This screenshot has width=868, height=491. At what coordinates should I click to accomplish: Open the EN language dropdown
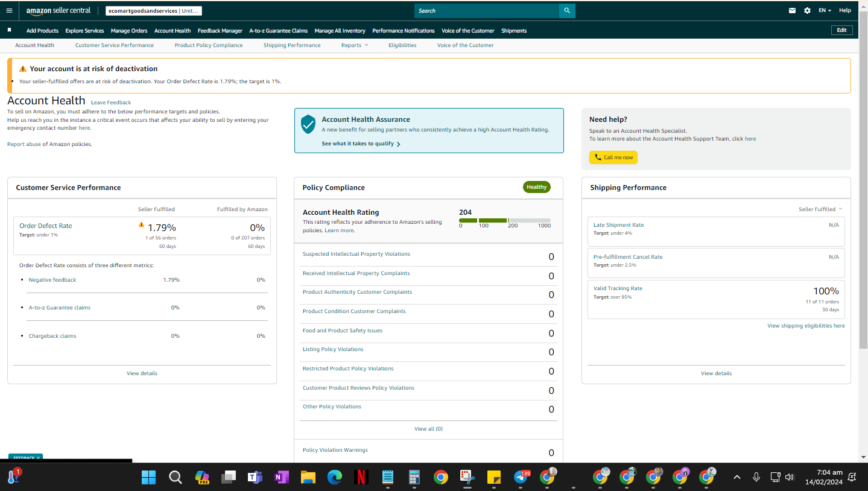tap(825, 10)
